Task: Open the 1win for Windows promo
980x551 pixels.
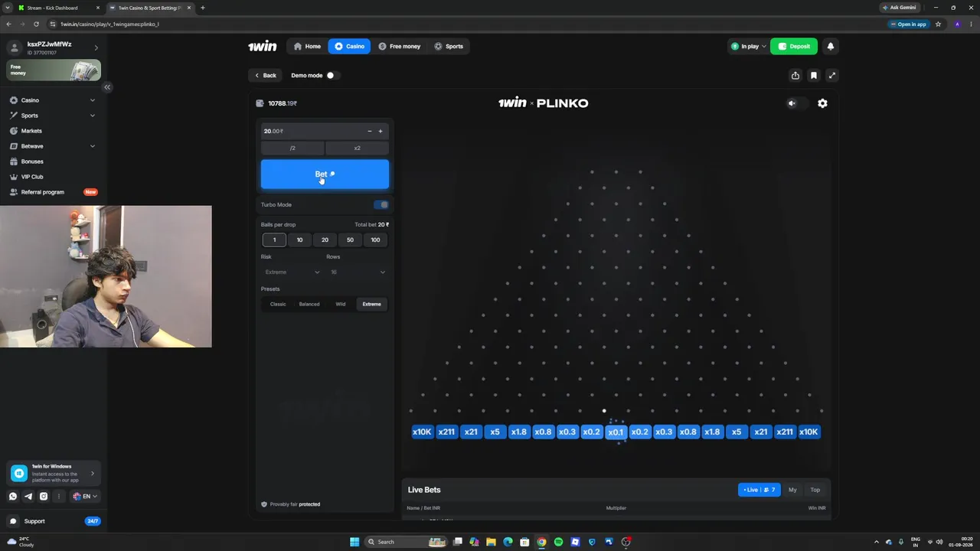Action: 54,474
